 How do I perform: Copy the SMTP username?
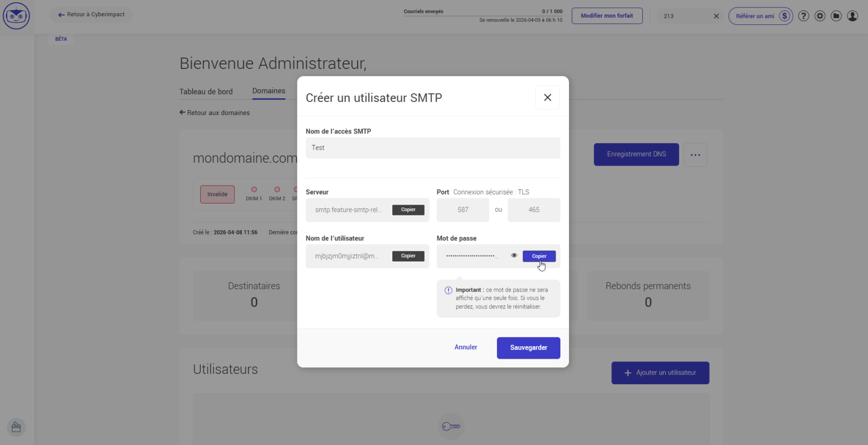coord(408,256)
